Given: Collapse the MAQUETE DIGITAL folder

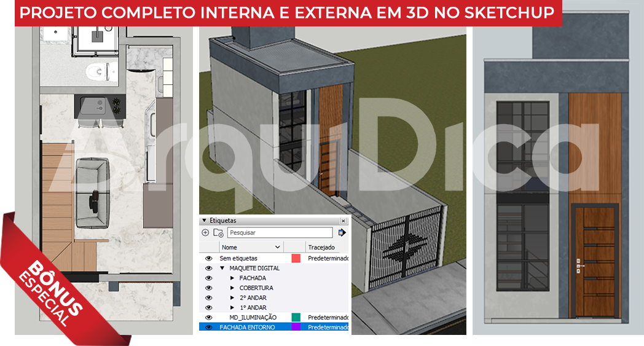Looking at the screenshot, I should [222, 269].
